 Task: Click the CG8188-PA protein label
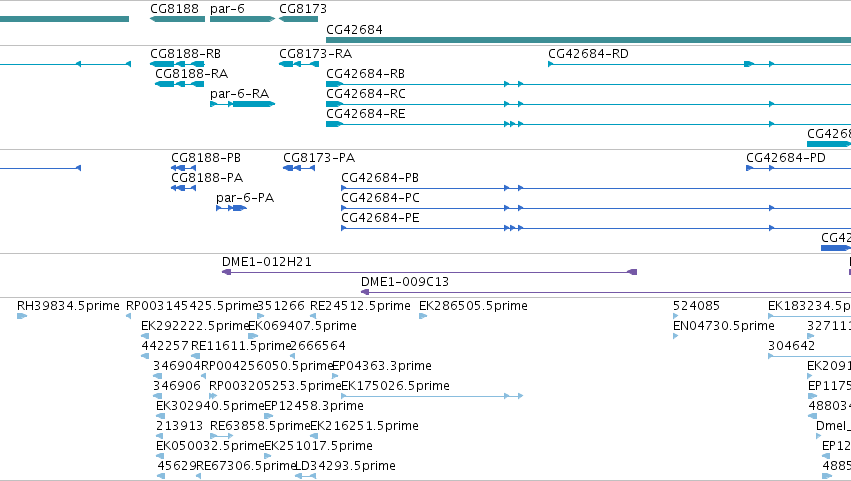(207, 178)
